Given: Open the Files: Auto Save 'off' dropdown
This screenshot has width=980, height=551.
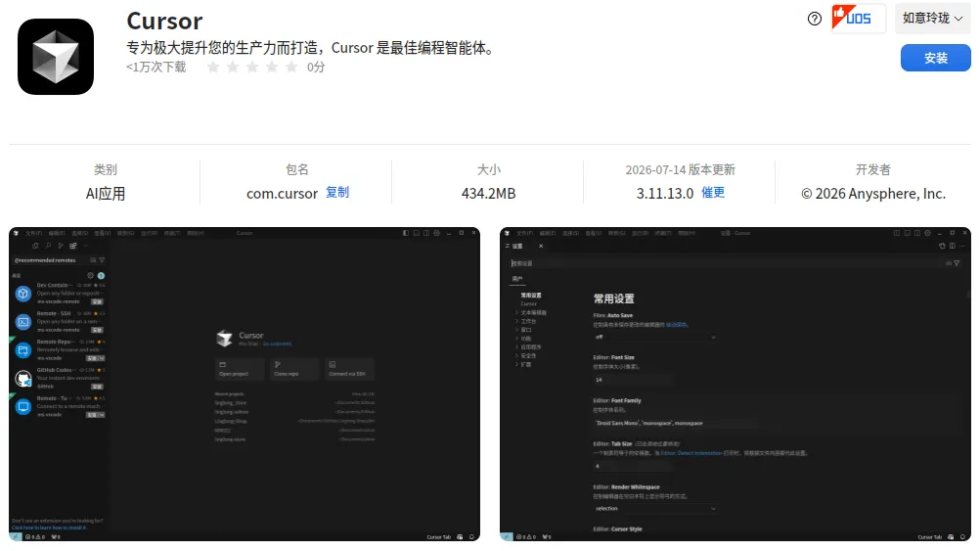Looking at the screenshot, I should point(655,337).
